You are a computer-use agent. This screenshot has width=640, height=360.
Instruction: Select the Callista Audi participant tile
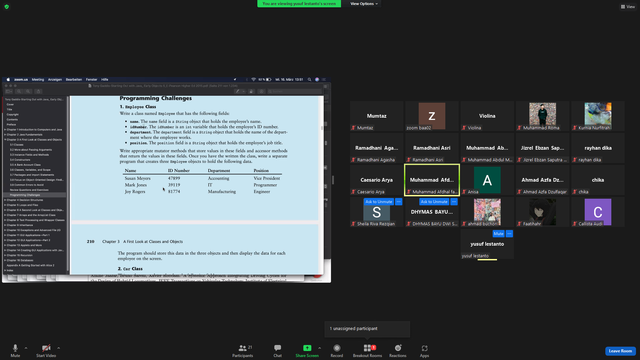[598, 212]
